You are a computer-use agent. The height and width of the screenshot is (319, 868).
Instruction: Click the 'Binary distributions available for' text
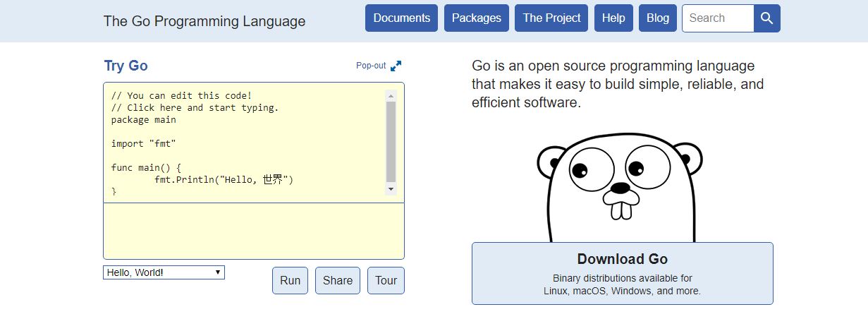623,278
